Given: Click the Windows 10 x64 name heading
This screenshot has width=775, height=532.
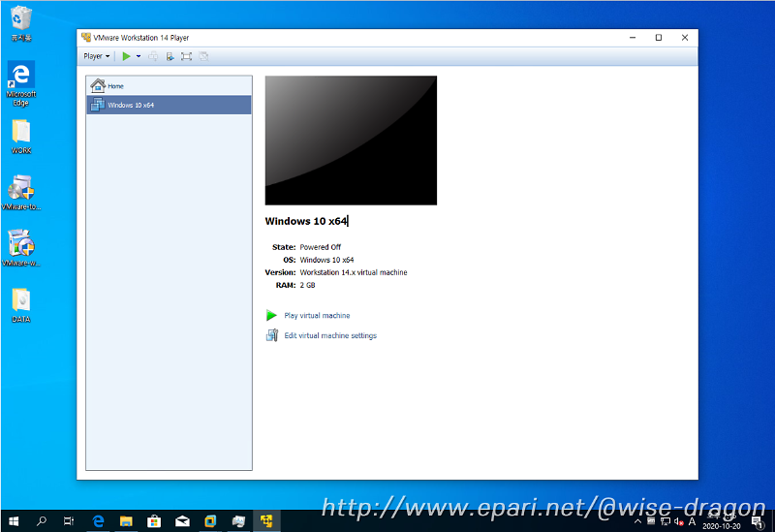Looking at the screenshot, I should (306, 221).
